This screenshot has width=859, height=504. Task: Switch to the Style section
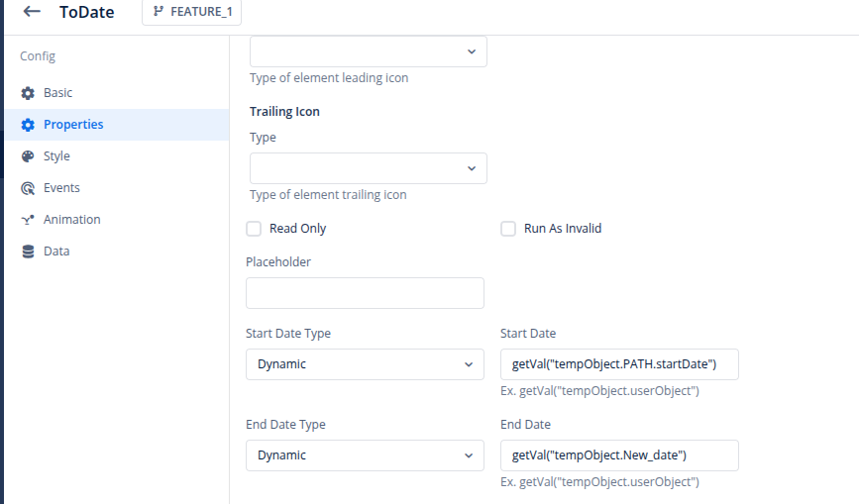tap(117, 156)
